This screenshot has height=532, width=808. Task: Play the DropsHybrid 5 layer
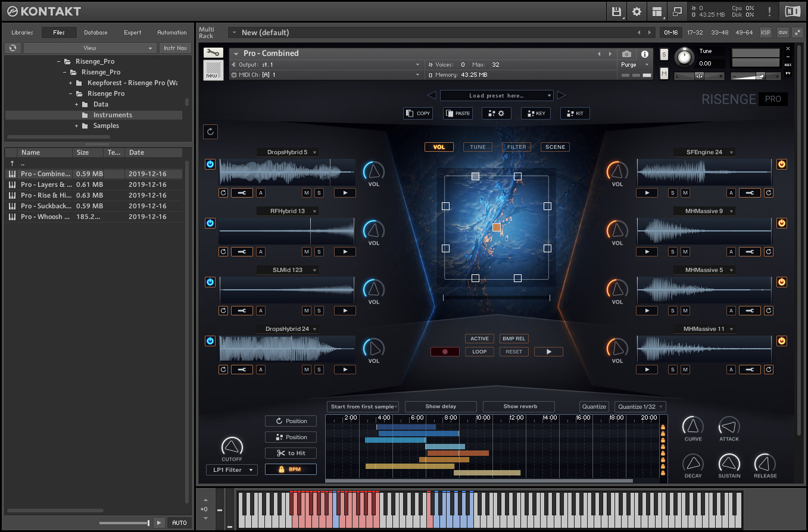click(x=345, y=193)
